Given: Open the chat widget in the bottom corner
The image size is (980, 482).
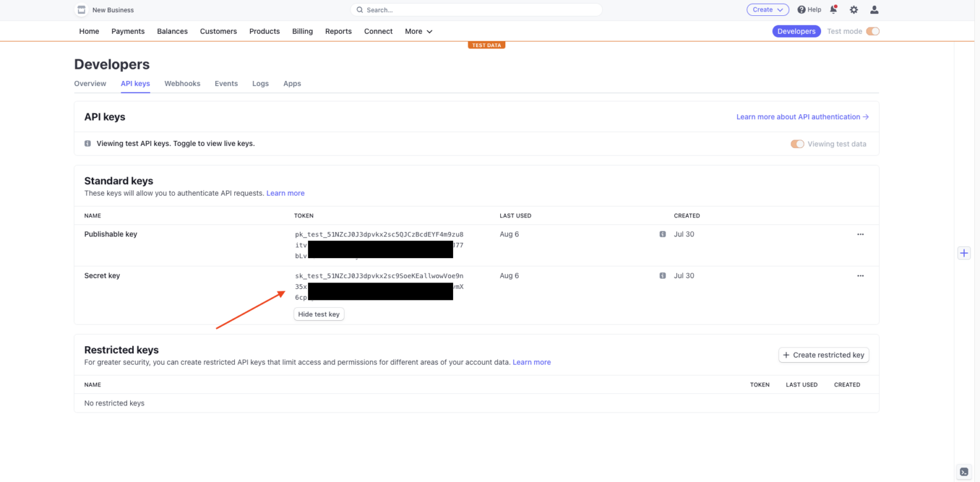Looking at the screenshot, I should tap(963, 472).
